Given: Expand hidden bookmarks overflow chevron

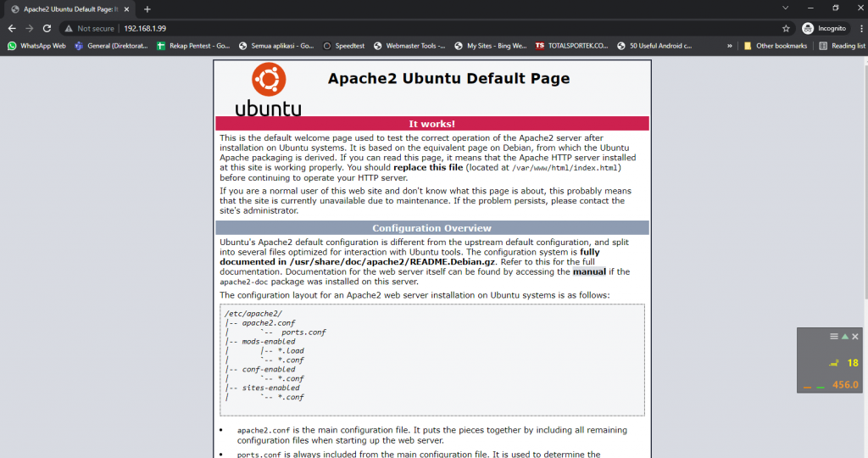Looking at the screenshot, I should [x=731, y=46].
